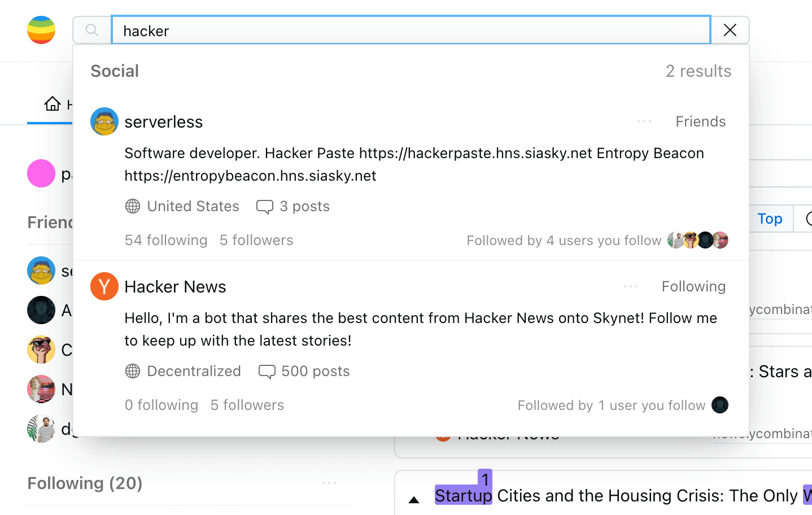The height and width of the screenshot is (515, 812).
Task: Click the Following (20) heading
Action: click(x=85, y=483)
